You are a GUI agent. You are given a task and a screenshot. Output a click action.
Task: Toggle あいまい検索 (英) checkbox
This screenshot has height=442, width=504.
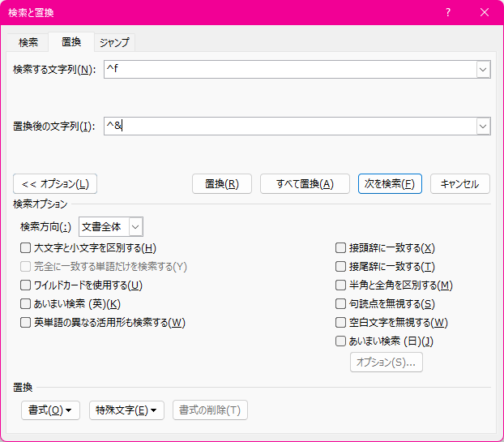26,304
